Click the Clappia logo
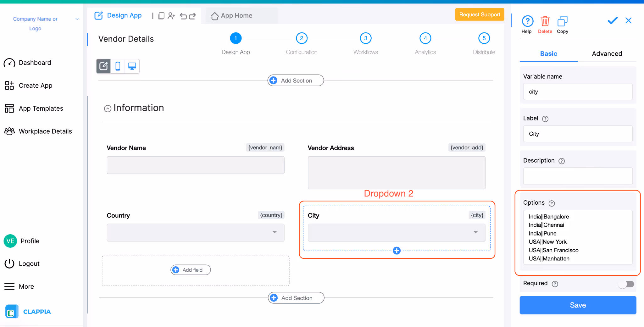 pos(28,312)
